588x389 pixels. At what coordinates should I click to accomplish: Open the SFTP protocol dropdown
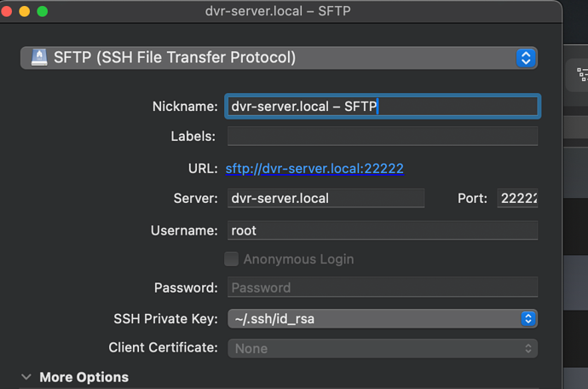pyautogui.click(x=273, y=58)
